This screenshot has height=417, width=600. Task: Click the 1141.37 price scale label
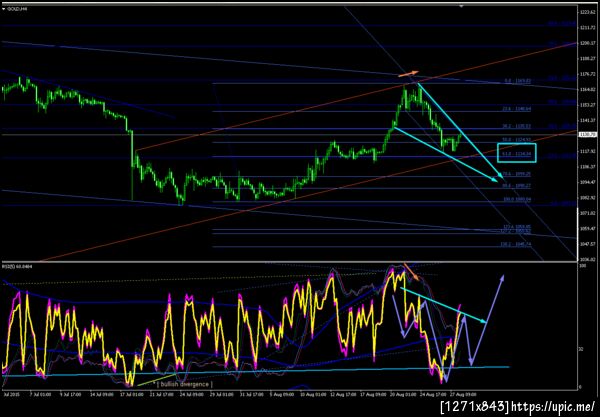[587, 120]
